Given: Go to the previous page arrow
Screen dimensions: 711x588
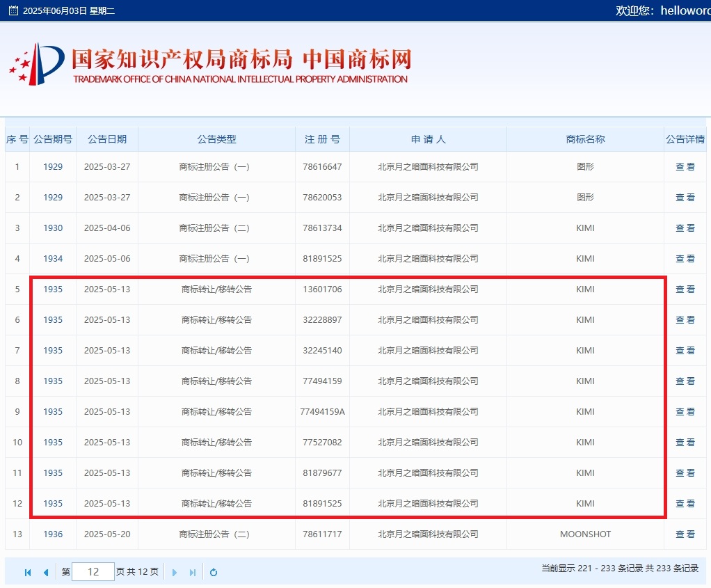Looking at the screenshot, I should click(46, 573).
